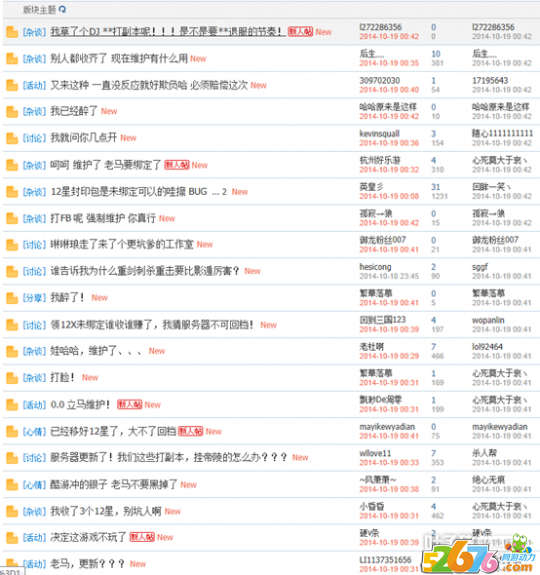Open author profile kevinsquall
This screenshot has width=540, height=575.
[379, 134]
